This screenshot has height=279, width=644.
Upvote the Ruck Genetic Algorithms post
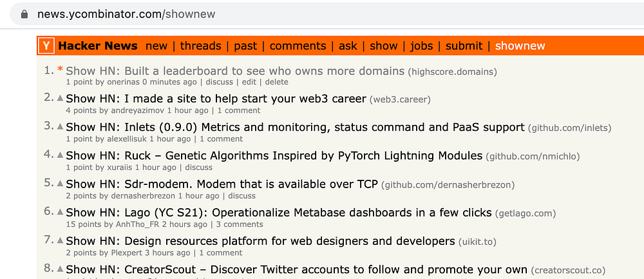(x=61, y=155)
